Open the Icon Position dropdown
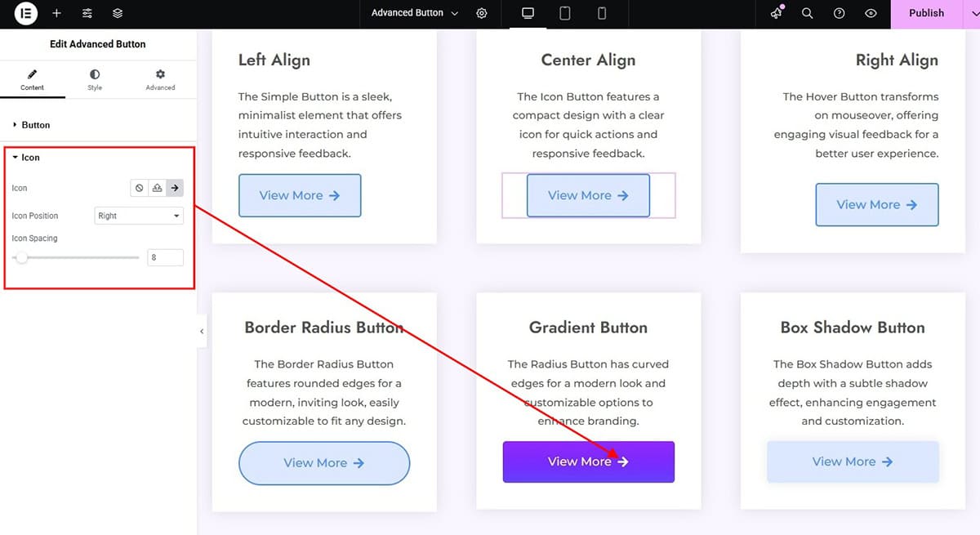Image resolution: width=980 pixels, height=535 pixels. (x=139, y=216)
